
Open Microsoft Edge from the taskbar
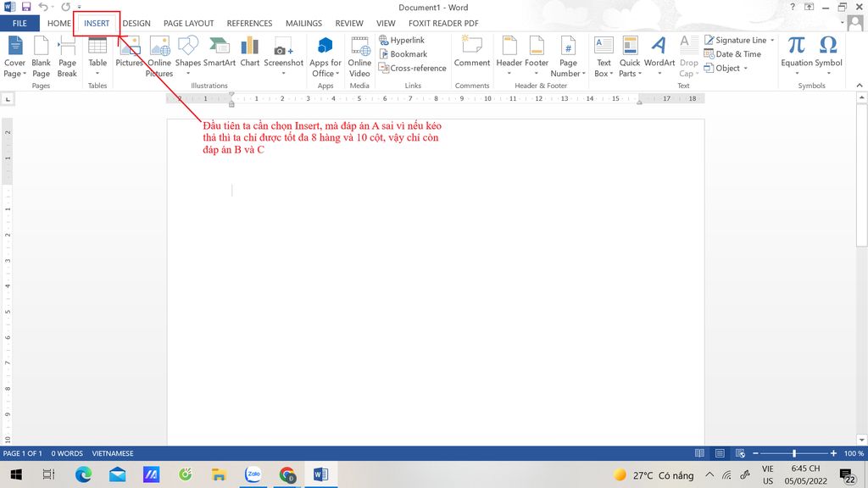tap(83, 474)
